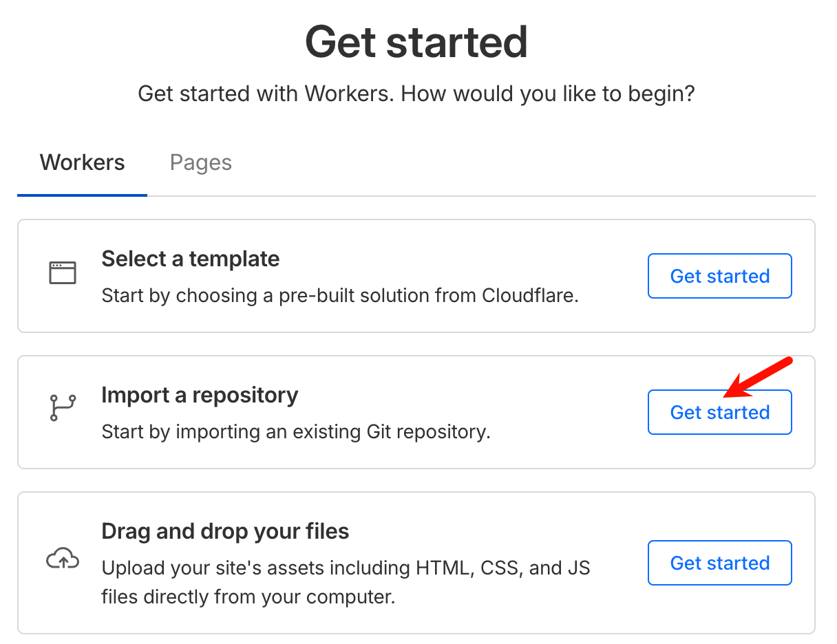837x644 pixels.
Task: Open the Pages tab
Action: [201, 163]
